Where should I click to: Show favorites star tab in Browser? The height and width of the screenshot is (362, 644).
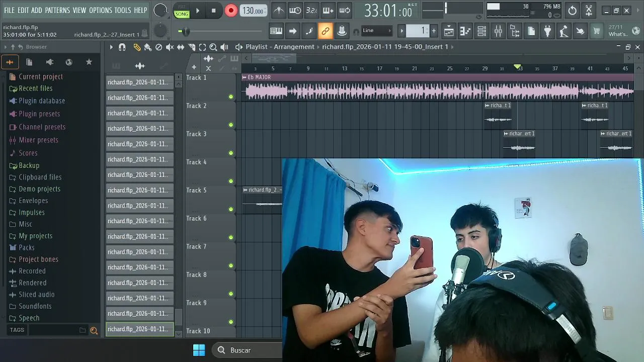point(89,62)
